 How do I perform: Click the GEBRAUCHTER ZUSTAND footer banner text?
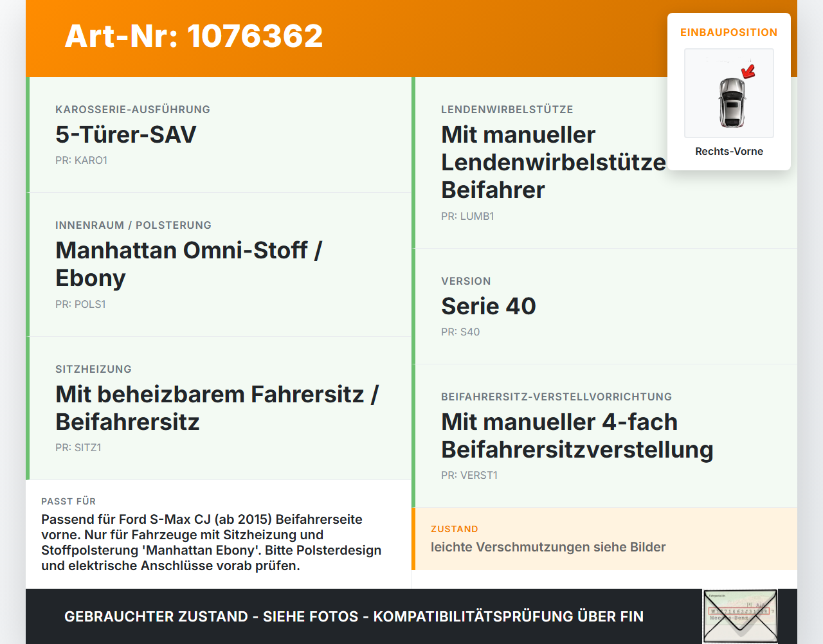coord(354,616)
